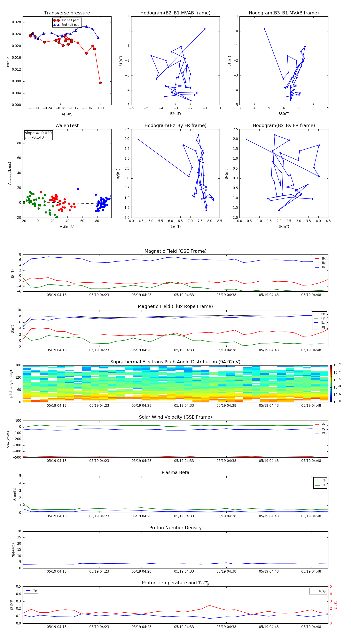The height and width of the screenshot is (644, 351).
Task: Click the 'Proton Temperature and Te/Tp' title
Action: pos(175,583)
